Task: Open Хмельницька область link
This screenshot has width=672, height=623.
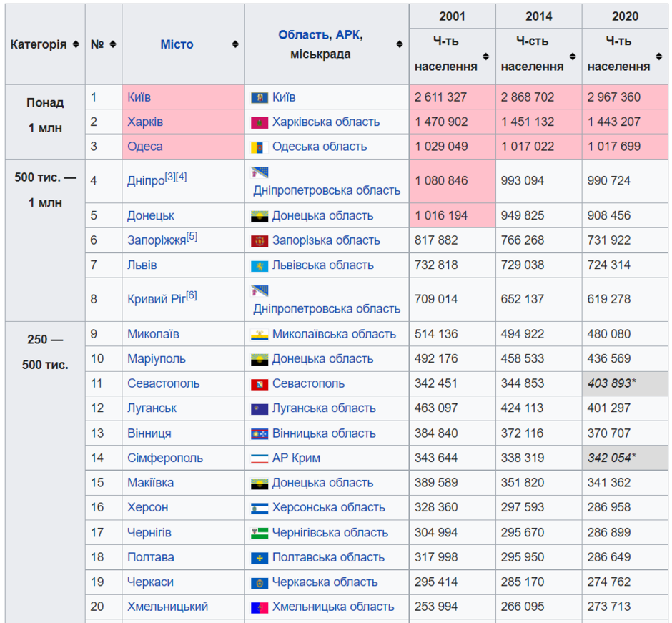Action: pos(333,607)
